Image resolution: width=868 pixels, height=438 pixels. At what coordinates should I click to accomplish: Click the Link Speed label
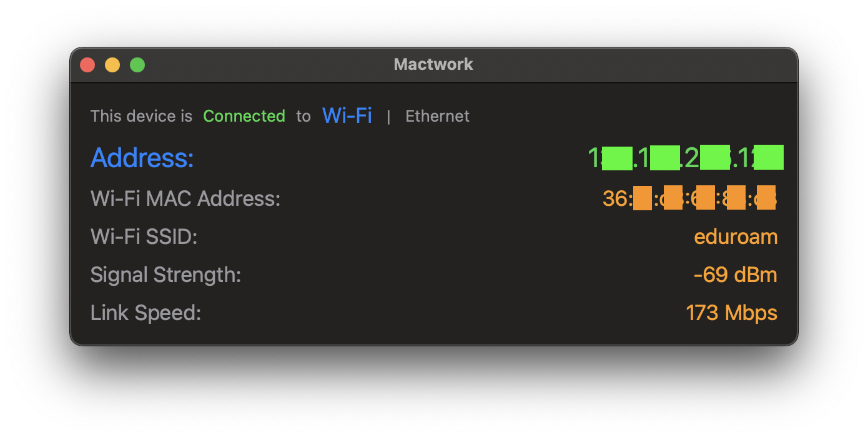pos(145,313)
